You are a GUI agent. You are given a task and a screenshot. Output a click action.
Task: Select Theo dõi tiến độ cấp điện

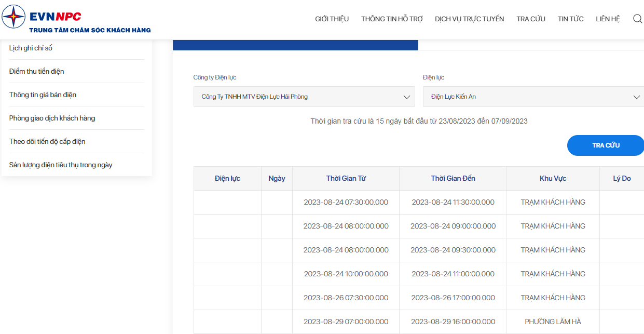(x=47, y=142)
